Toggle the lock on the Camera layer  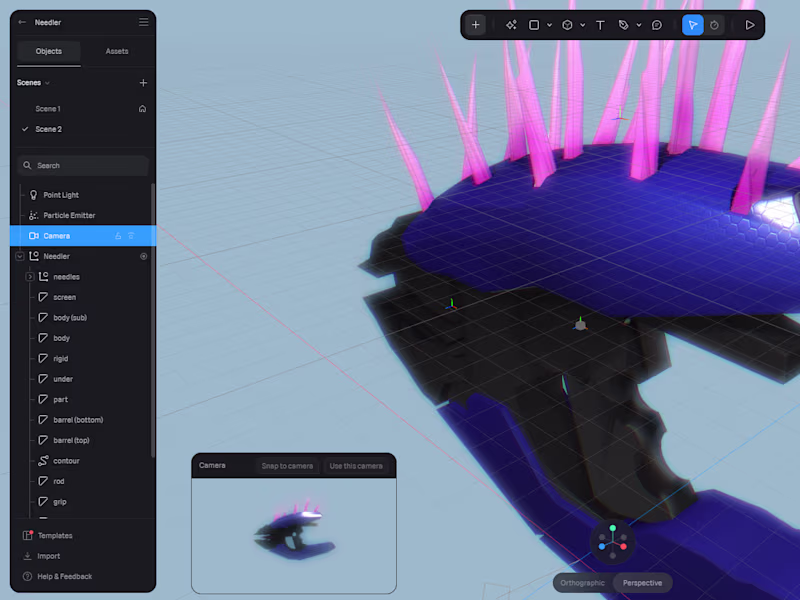tap(118, 236)
